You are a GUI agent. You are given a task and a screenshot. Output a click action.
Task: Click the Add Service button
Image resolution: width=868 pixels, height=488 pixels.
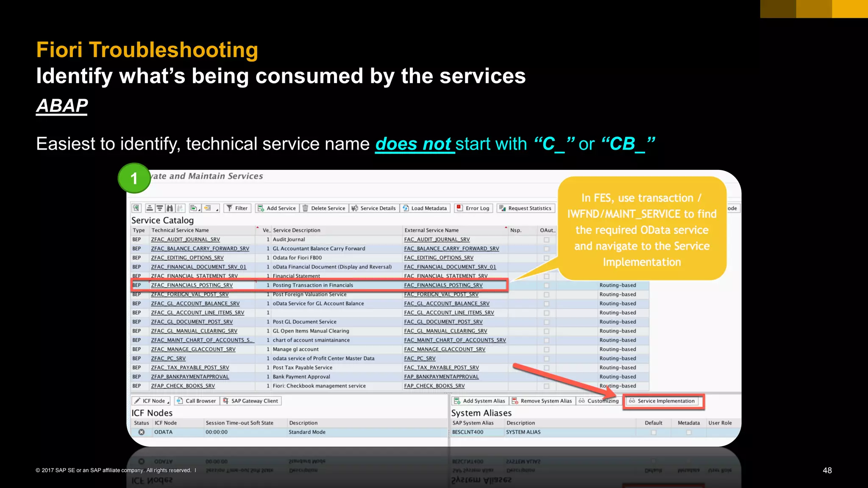[277, 208]
